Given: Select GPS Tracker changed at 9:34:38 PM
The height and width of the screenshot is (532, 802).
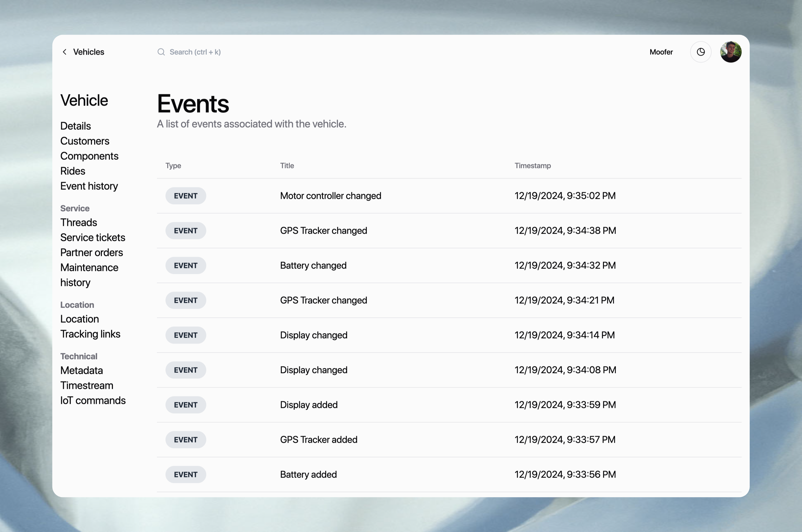Looking at the screenshot, I should point(323,231).
